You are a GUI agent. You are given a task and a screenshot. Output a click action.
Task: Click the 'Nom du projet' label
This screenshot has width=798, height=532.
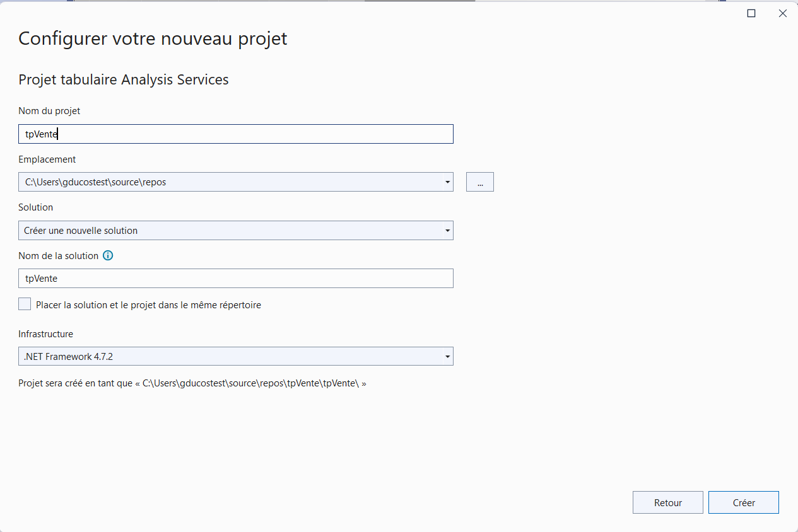(x=49, y=111)
